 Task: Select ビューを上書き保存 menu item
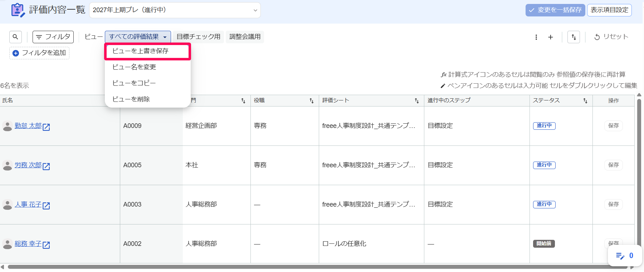(x=147, y=51)
